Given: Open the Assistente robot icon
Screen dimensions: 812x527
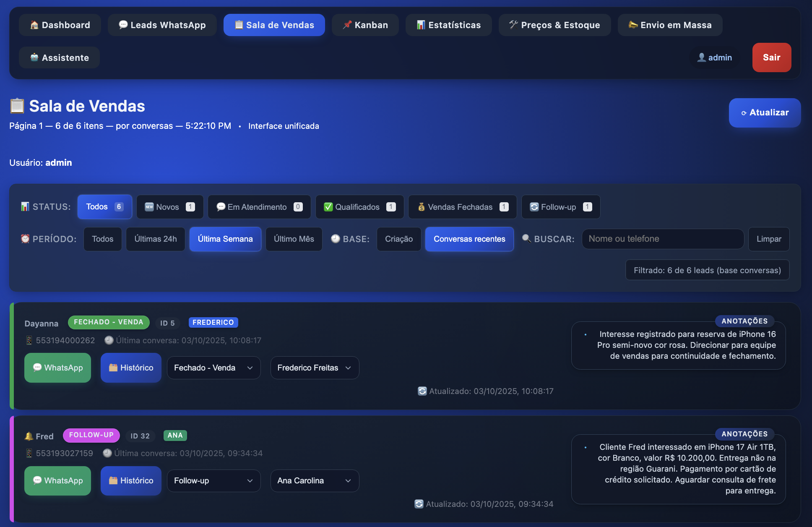Looking at the screenshot, I should [34, 57].
